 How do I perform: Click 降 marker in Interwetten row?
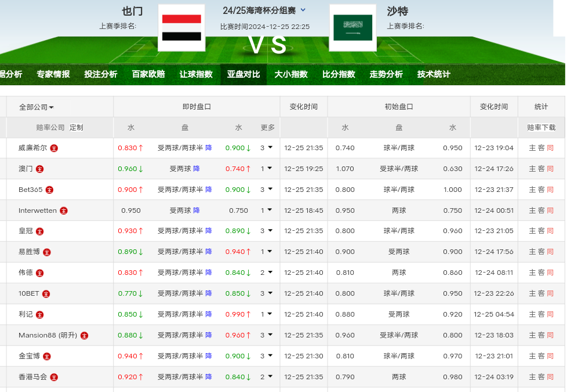point(197,210)
